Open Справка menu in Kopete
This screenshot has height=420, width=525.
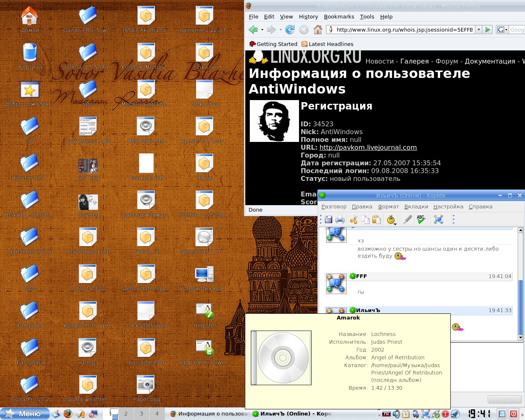(x=481, y=207)
